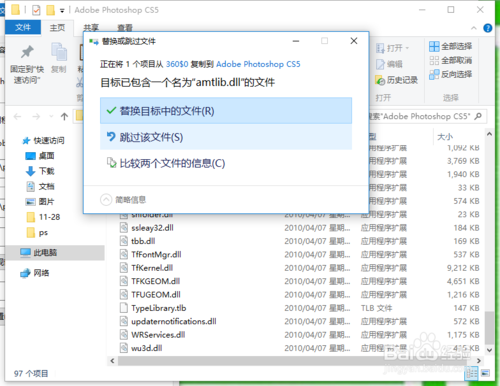Click the horizontal scrollbar right arrow

tap(479, 361)
